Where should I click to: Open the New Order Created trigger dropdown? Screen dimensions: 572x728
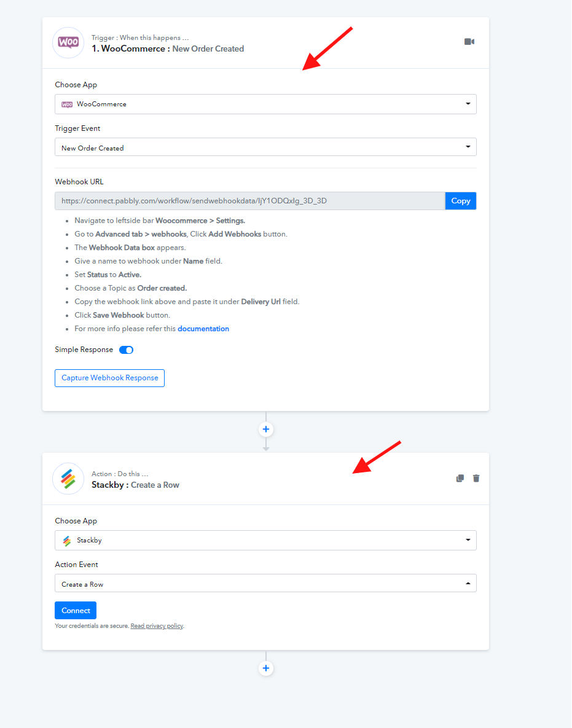(265, 147)
